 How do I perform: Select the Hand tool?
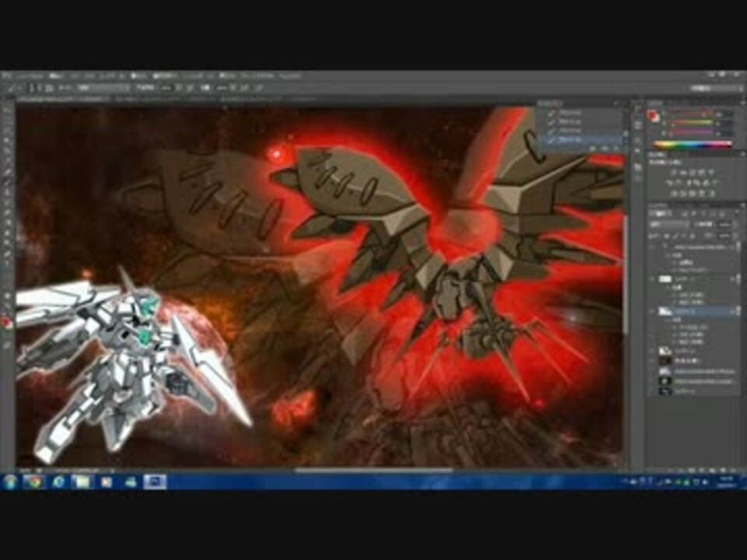(7, 296)
